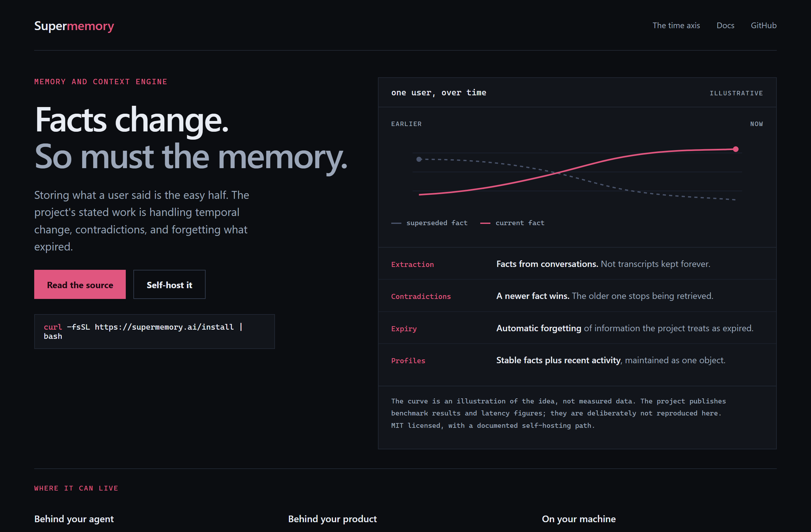Image resolution: width=811 pixels, height=532 pixels.
Task: Click the Expiry row label
Action: tap(404, 329)
